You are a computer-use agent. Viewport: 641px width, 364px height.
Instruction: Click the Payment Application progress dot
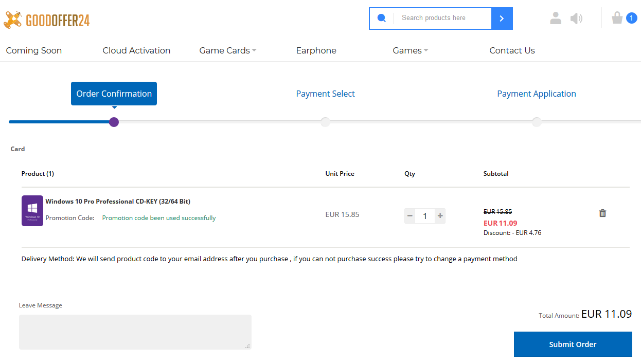point(537,122)
